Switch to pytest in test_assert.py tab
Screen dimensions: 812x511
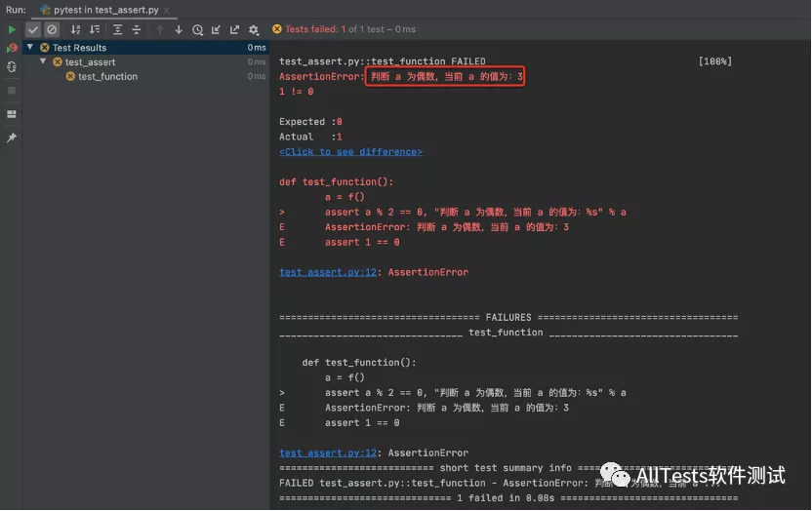105,10
